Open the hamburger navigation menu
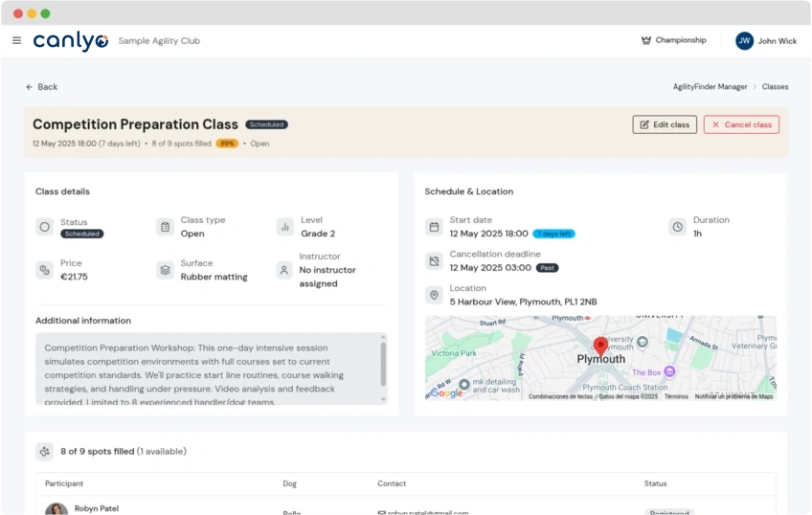Screen dimensions: 812x515 pyautogui.click(x=16, y=40)
